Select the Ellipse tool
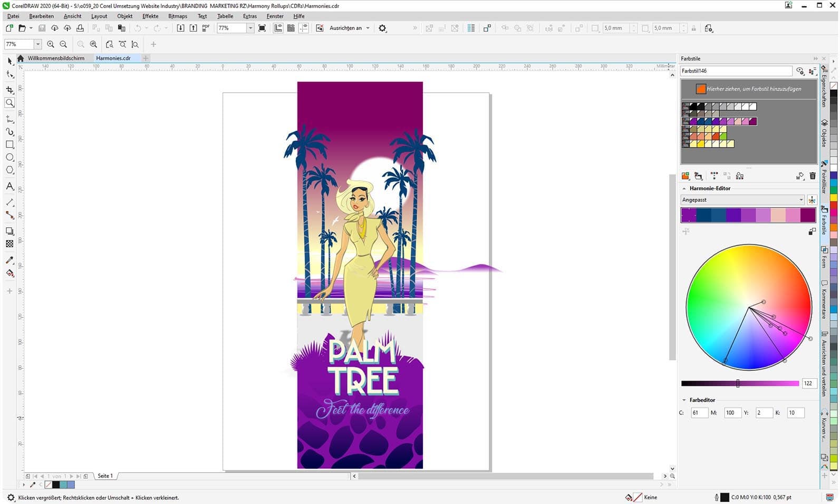 pos(9,157)
